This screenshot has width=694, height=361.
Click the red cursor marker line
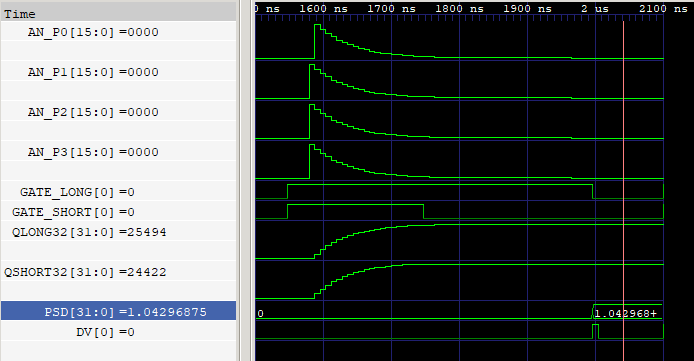coord(624,190)
